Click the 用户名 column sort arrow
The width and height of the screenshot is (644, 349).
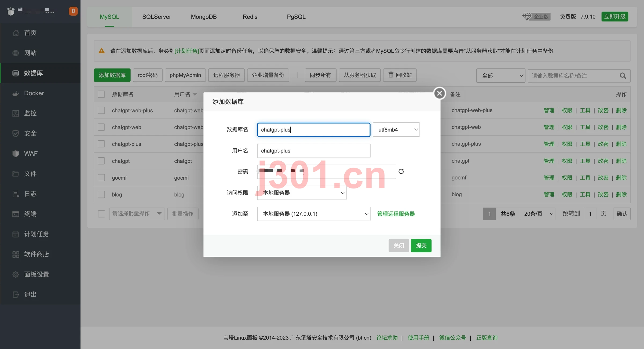195,94
